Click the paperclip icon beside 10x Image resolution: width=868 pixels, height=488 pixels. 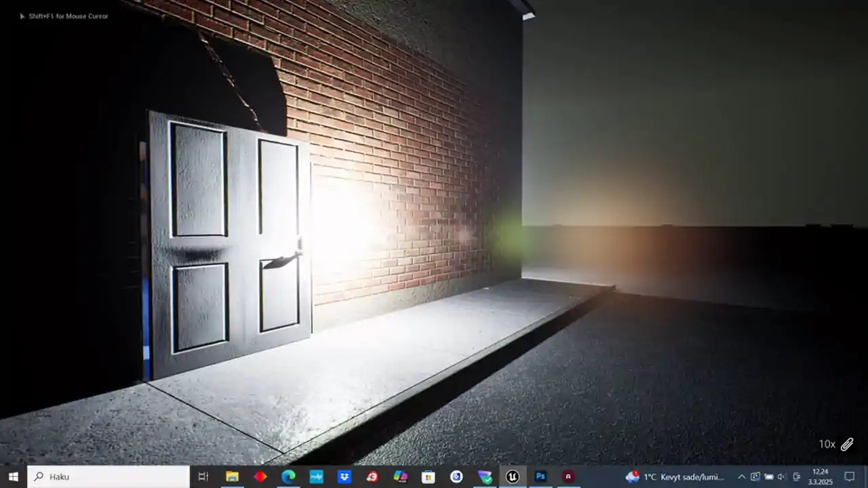tap(847, 445)
